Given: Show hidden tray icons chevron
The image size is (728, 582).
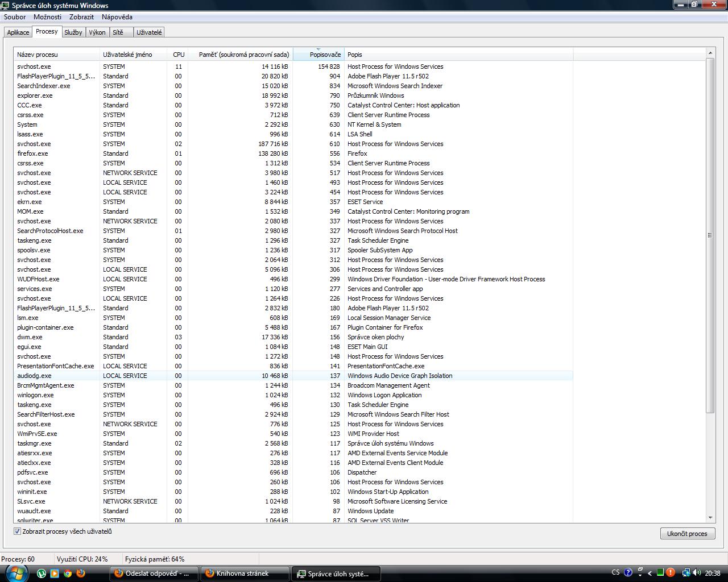Looking at the screenshot, I should tap(650, 573).
